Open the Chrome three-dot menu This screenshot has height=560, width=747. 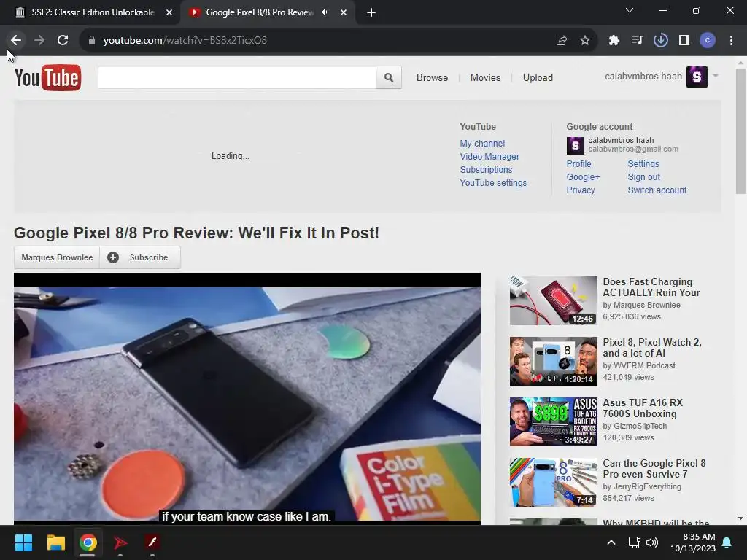731,41
